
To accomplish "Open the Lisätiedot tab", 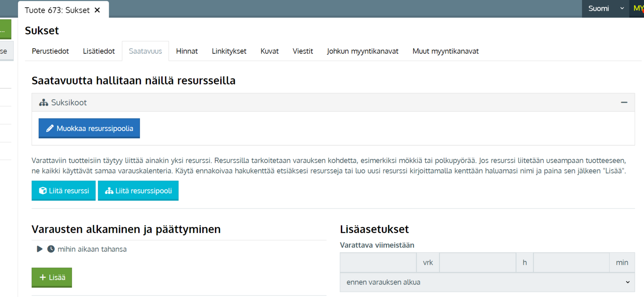I will point(99,51).
